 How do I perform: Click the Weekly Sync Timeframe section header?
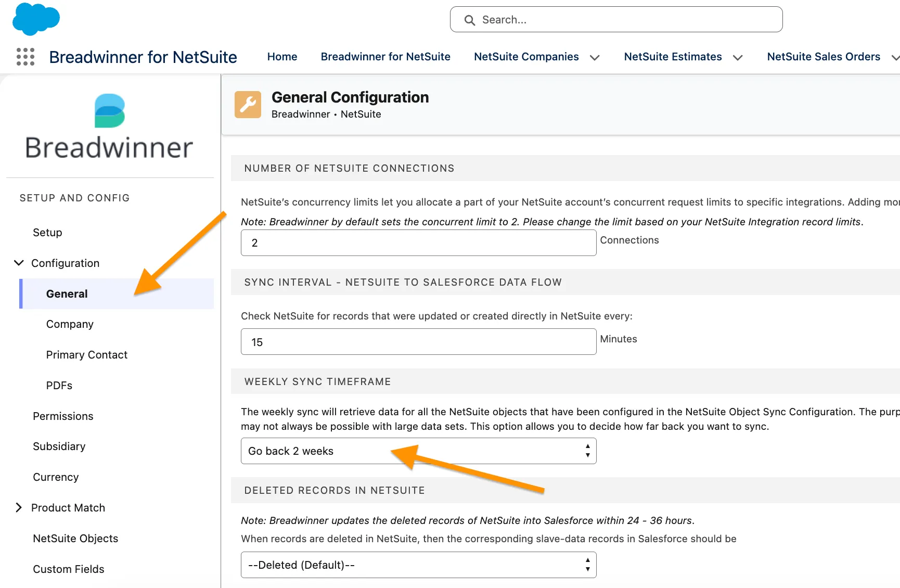click(317, 381)
